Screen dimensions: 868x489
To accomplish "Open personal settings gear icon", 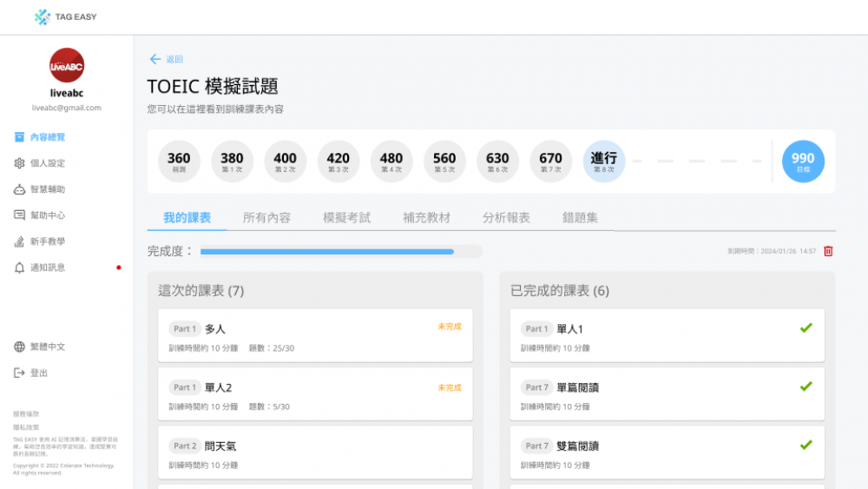I will click(20, 163).
